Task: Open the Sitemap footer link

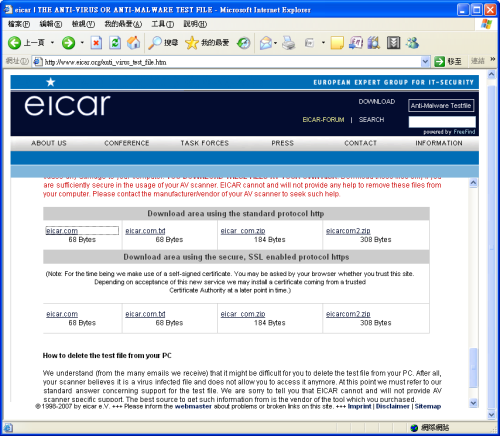Action: [x=428, y=406]
